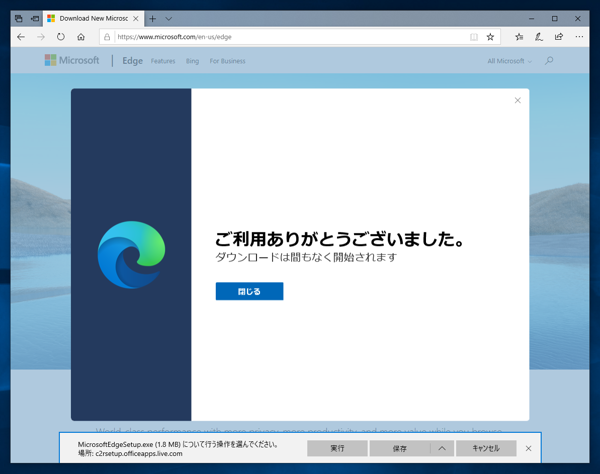Viewport: 600px width, 474px height.
Task: Close the thank-you dialog with X
Action: pos(518,100)
